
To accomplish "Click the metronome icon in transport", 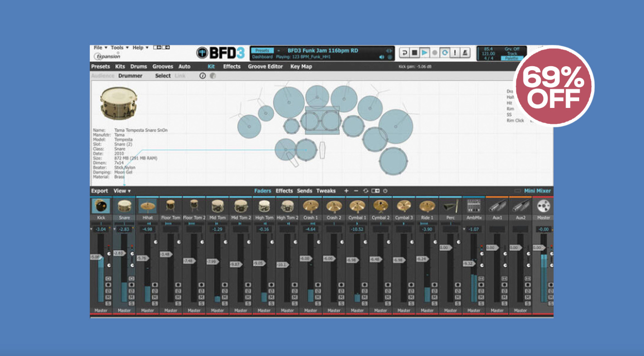I will (465, 53).
